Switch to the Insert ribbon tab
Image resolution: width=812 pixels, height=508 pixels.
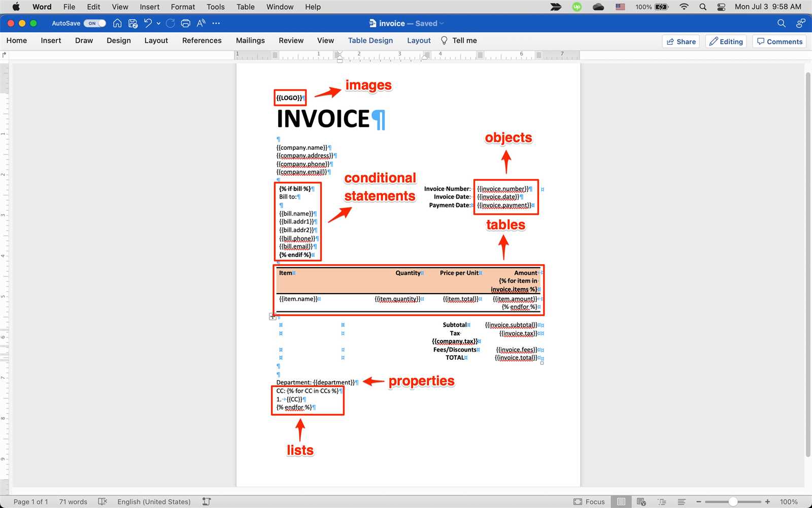coord(51,41)
